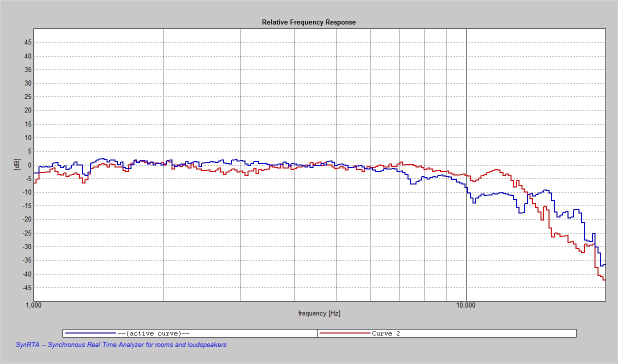618x364 pixels.
Task: Click the 'frequency [Hz]' axis label
Action: tap(319, 313)
